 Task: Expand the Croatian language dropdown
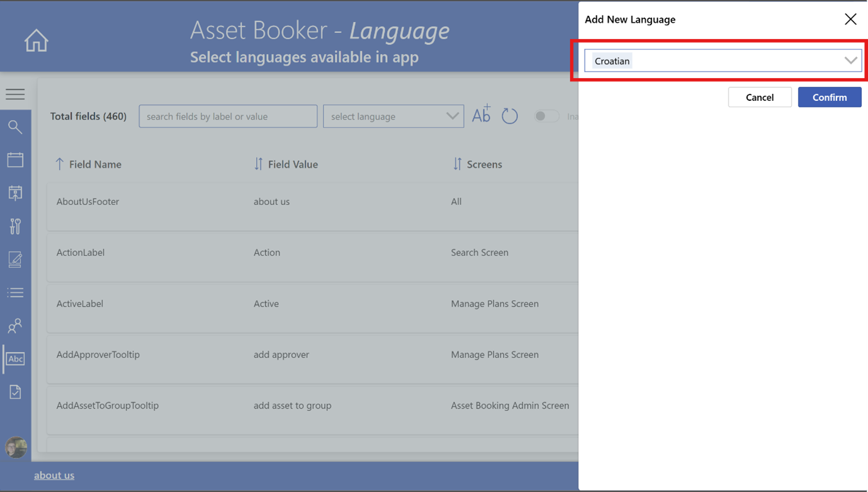click(850, 61)
